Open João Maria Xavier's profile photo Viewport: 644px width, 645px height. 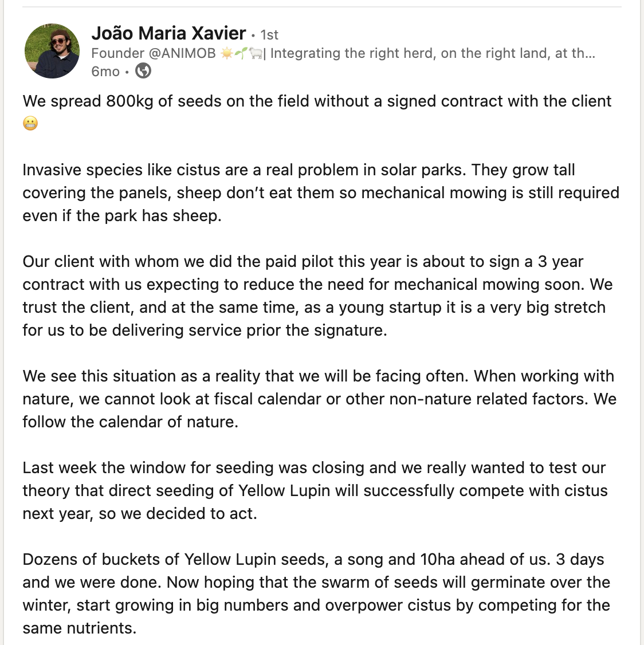pyautogui.click(x=52, y=51)
